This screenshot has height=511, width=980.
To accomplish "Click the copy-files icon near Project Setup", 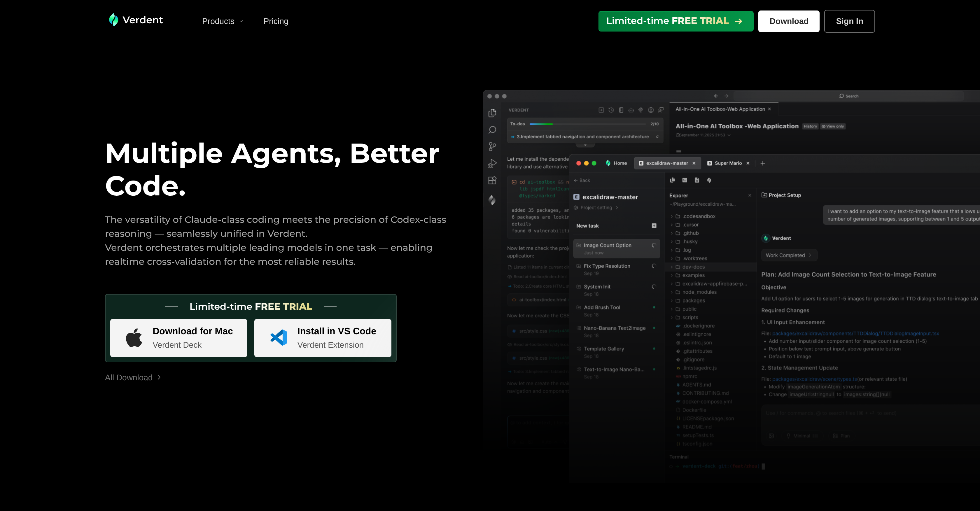I will (x=672, y=180).
